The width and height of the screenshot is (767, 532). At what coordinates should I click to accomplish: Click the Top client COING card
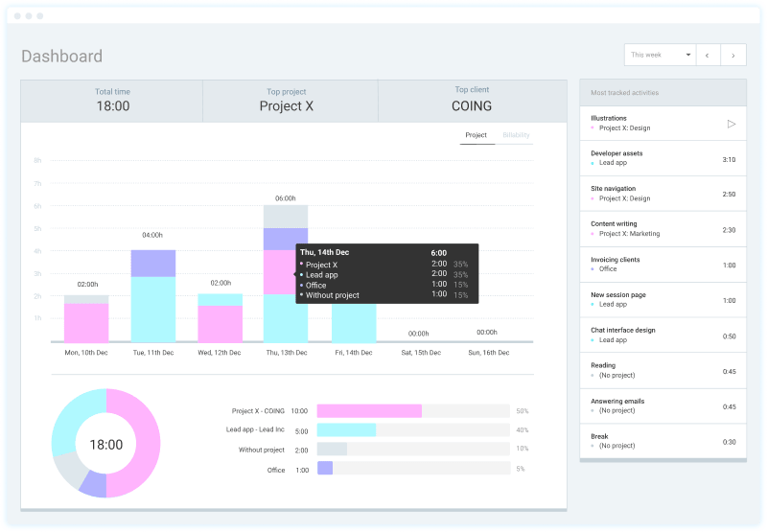click(472, 101)
